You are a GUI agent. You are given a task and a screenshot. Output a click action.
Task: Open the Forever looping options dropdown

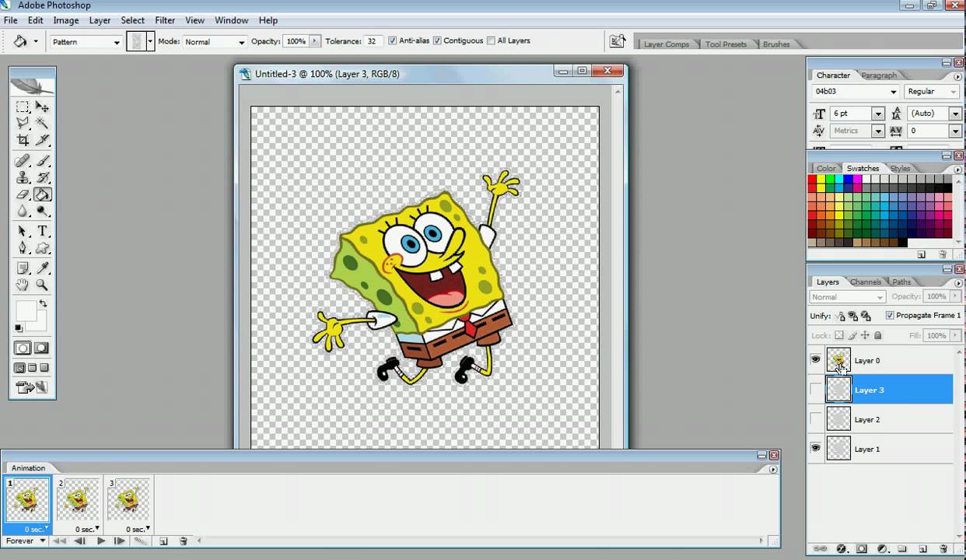(x=26, y=541)
